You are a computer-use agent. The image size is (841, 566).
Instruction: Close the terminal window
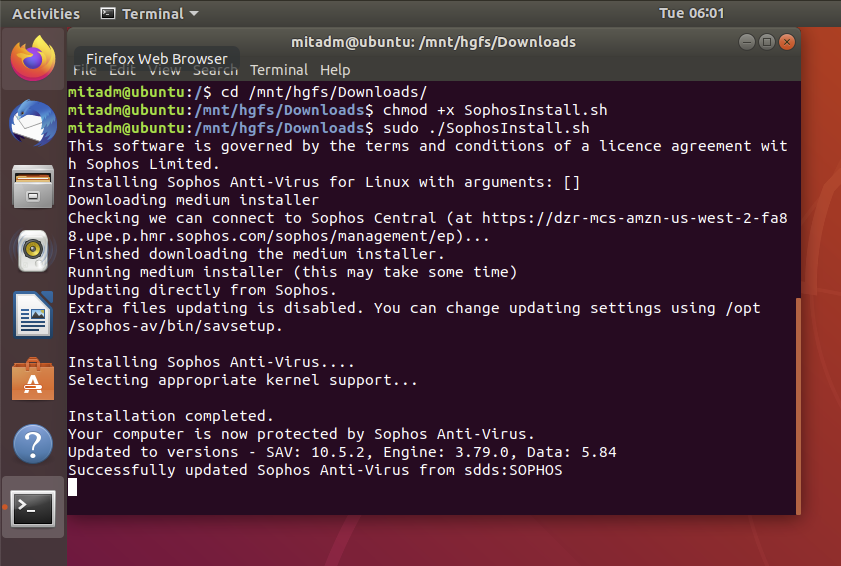pyautogui.click(x=787, y=42)
